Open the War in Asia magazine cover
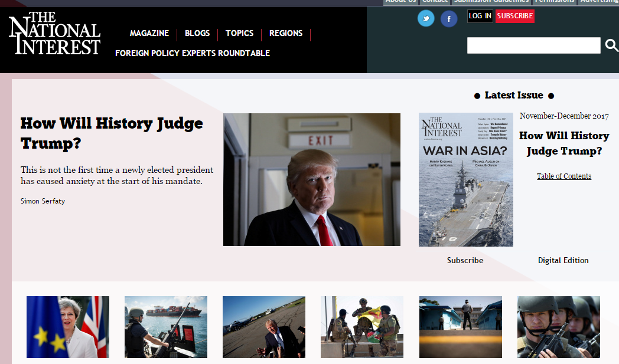 (466, 180)
